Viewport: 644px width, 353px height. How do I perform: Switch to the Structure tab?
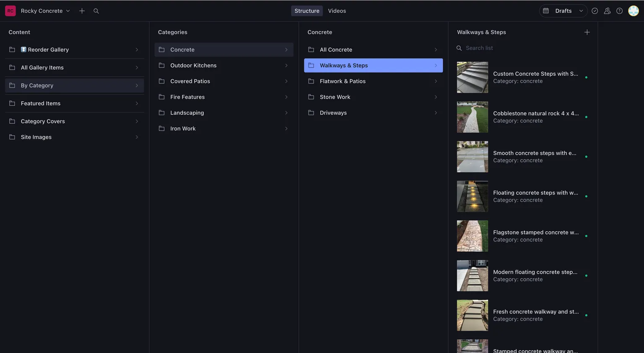point(307,11)
